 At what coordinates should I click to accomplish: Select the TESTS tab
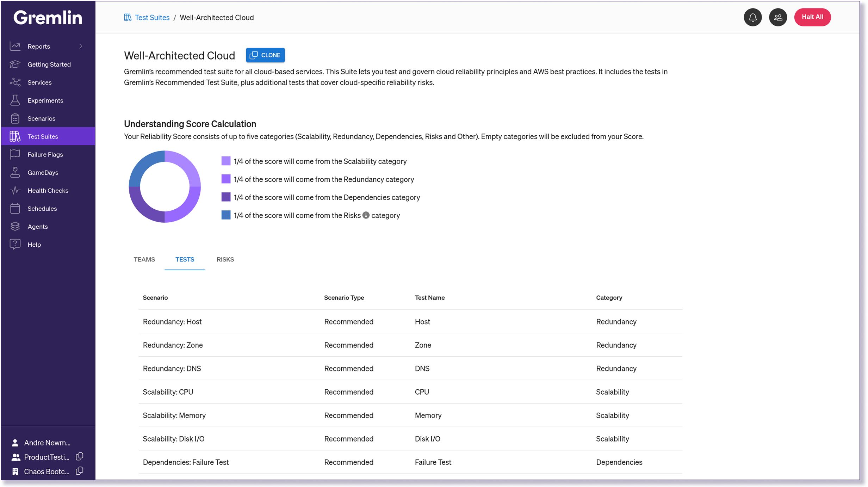click(x=185, y=259)
